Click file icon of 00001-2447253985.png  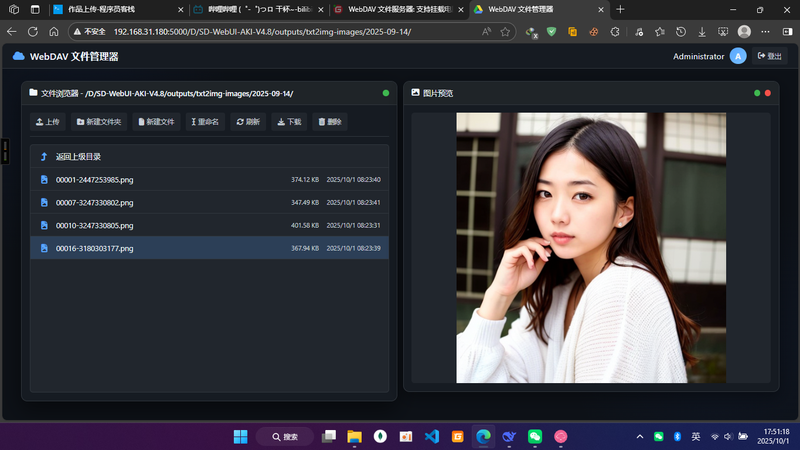coord(44,180)
